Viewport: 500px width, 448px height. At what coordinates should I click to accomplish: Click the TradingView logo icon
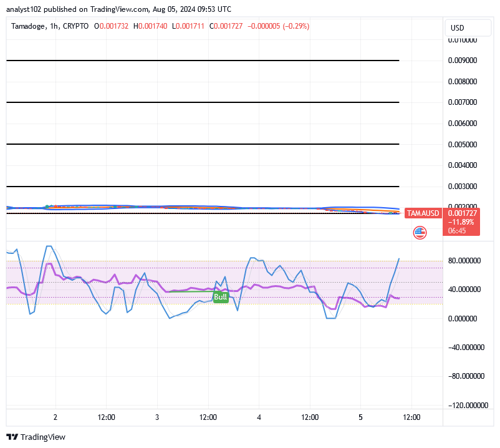click(12, 437)
